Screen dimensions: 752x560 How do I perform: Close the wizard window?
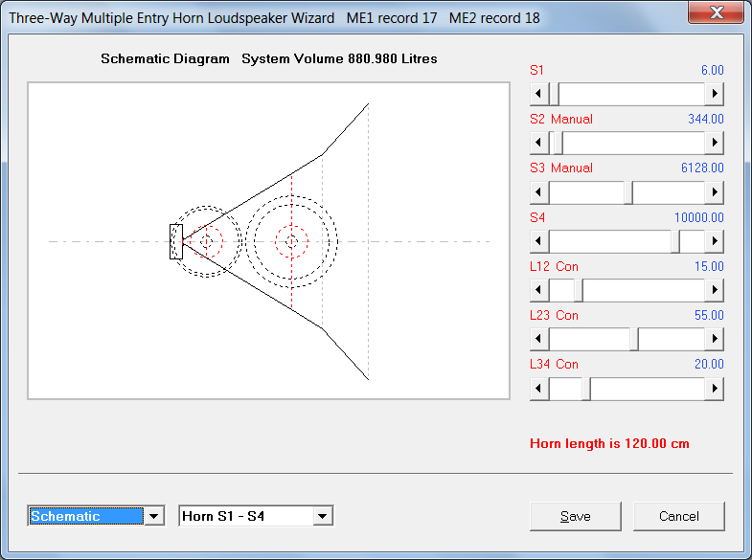tap(717, 12)
